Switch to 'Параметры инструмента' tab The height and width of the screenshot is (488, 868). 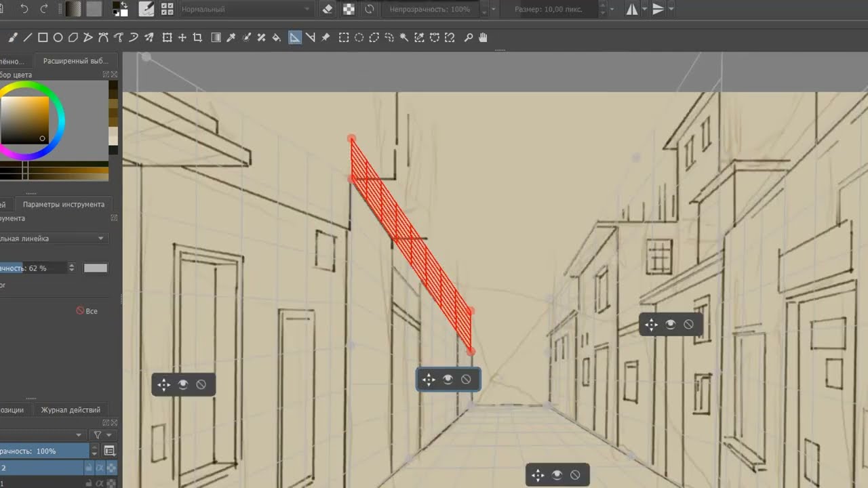click(64, 204)
